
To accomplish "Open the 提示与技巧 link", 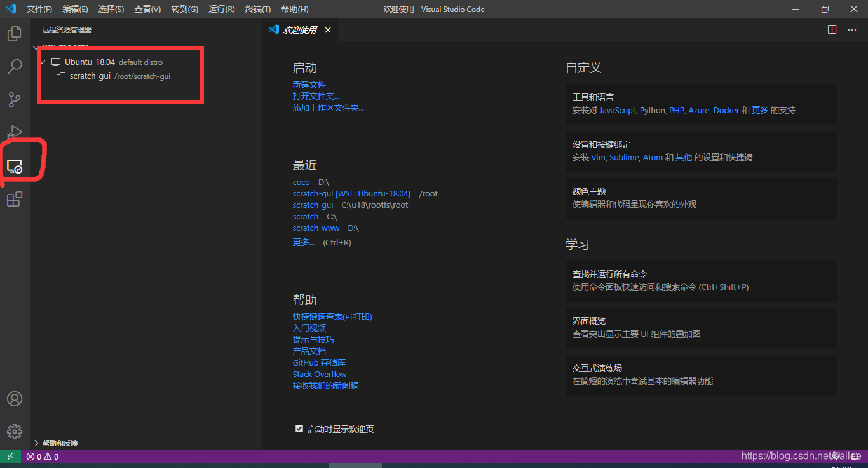I will pos(313,340).
